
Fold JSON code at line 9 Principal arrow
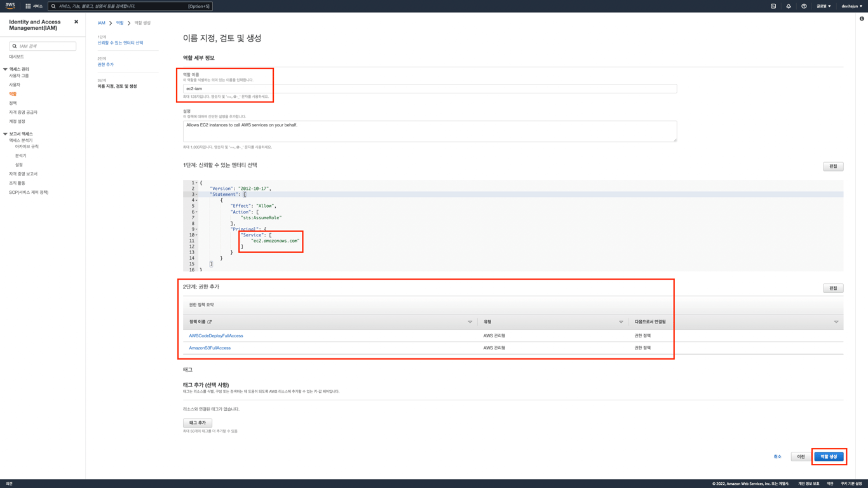pyautogui.click(x=197, y=229)
